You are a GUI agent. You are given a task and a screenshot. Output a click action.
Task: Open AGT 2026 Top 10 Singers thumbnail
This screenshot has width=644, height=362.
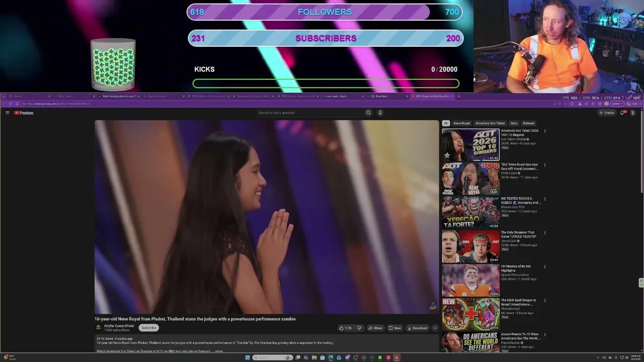(x=470, y=145)
